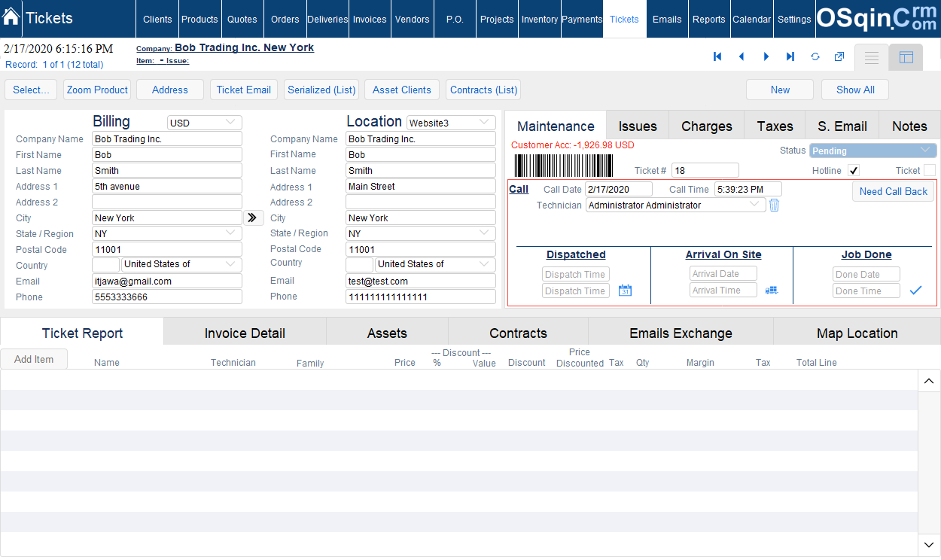Viewport: 941px width, 560px height.
Task: Click the Add Item button
Action: point(34,359)
